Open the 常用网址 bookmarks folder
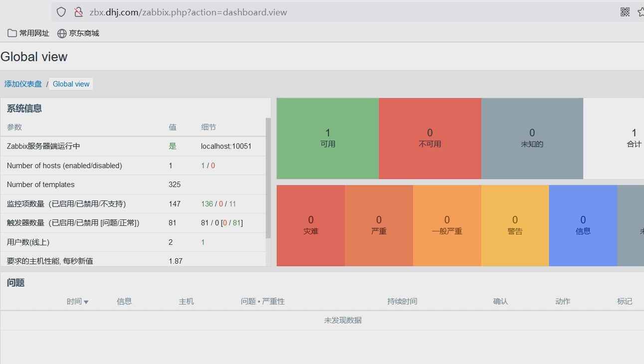Image resolution: width=644 pixels, height=364 pixels. [x=28, y=33]
